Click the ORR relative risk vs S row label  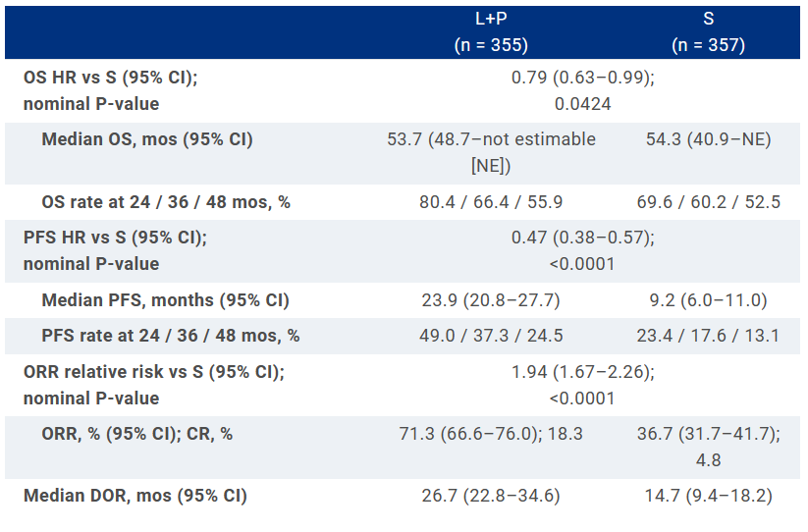coord(154,373)
